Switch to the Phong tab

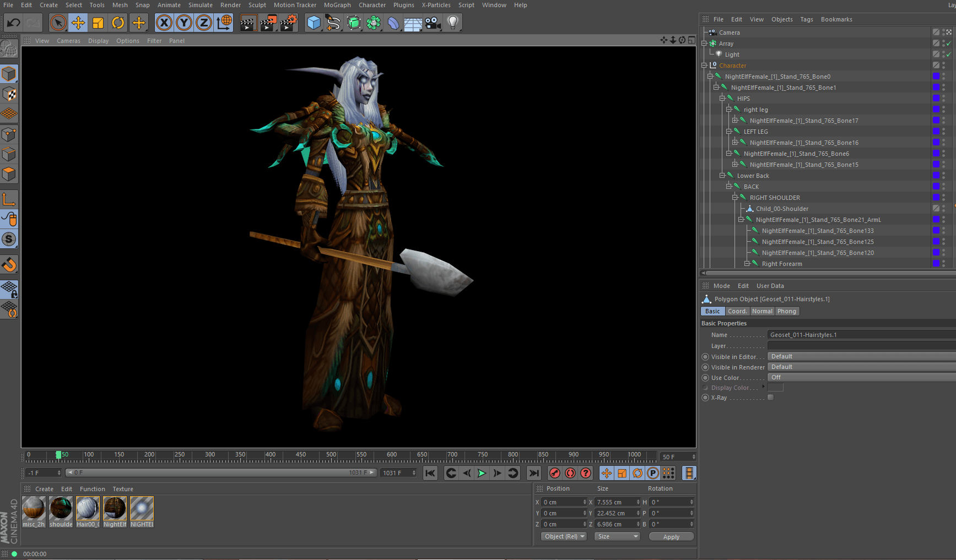(x=786, y=311)
